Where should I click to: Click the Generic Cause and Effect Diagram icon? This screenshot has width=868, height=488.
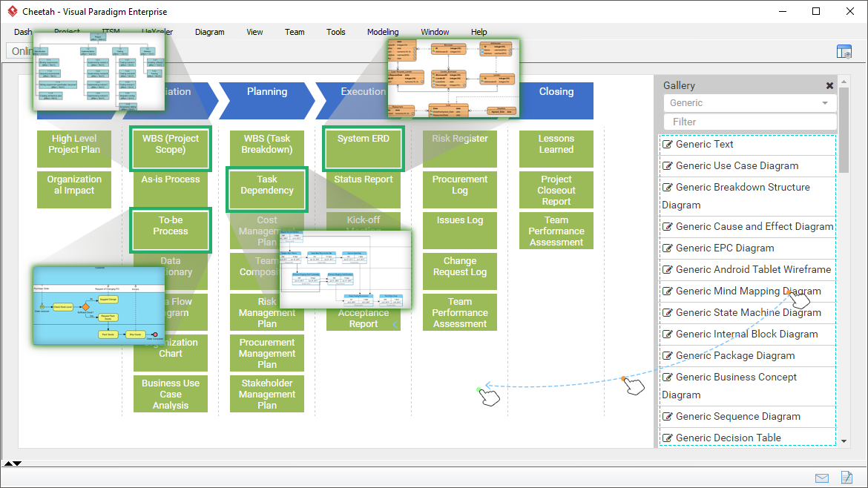tap(668, 227)
